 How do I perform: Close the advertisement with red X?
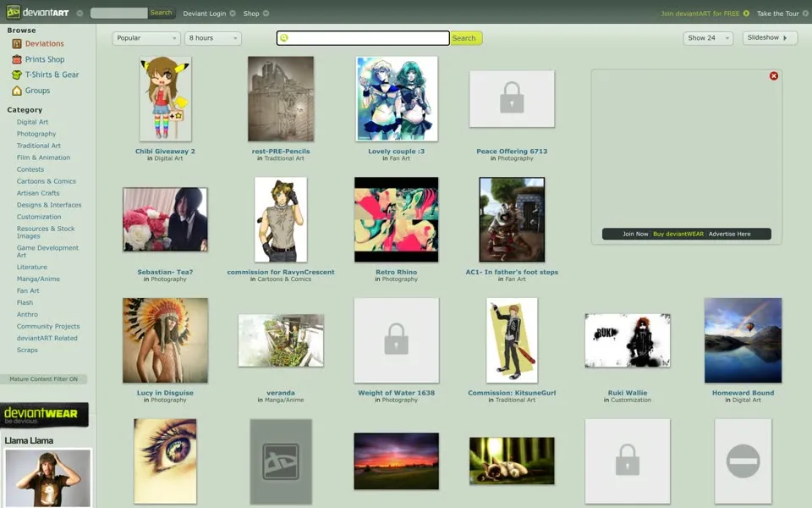click(x=774, y=75)
